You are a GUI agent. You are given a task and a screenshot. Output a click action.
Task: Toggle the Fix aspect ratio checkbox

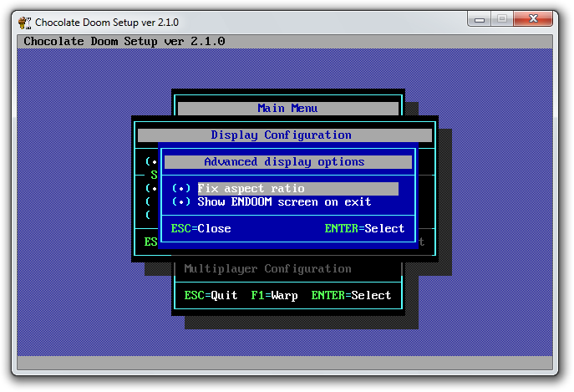181,189
